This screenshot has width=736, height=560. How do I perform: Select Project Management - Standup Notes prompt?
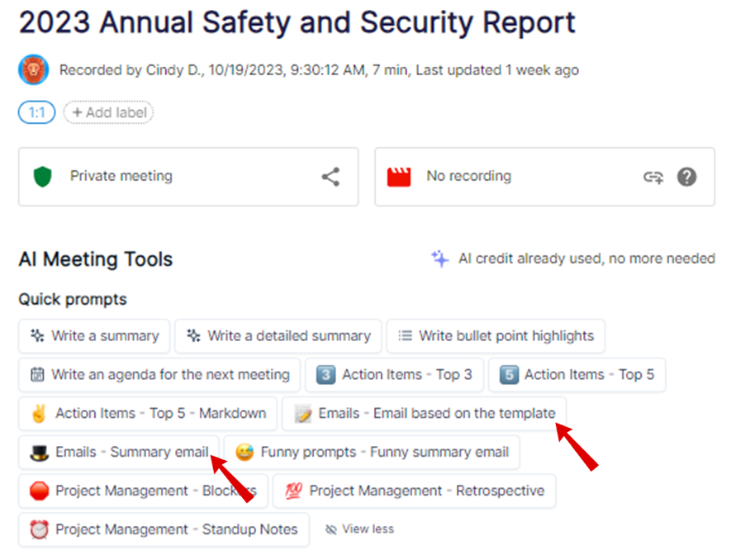[164, 529]
